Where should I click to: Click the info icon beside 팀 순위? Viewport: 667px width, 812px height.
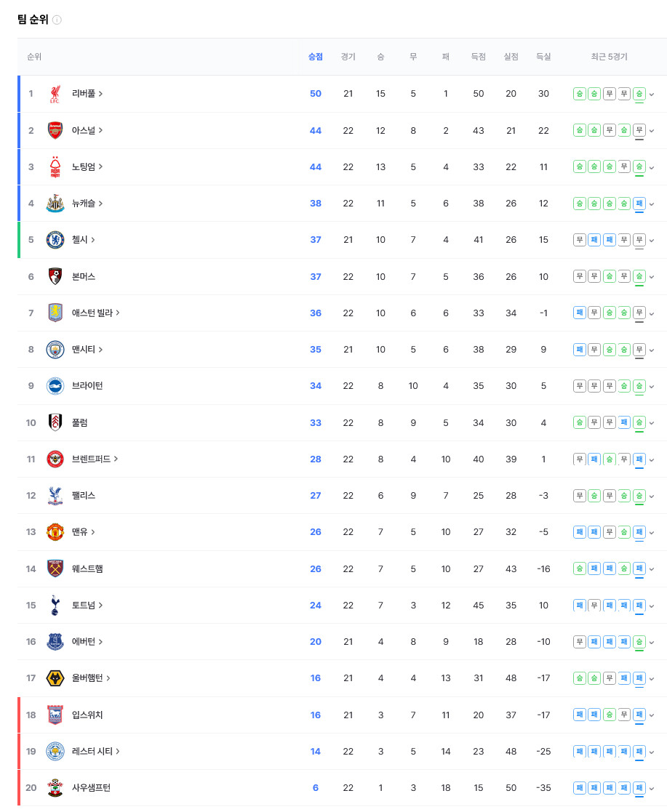tap(57, 20)
